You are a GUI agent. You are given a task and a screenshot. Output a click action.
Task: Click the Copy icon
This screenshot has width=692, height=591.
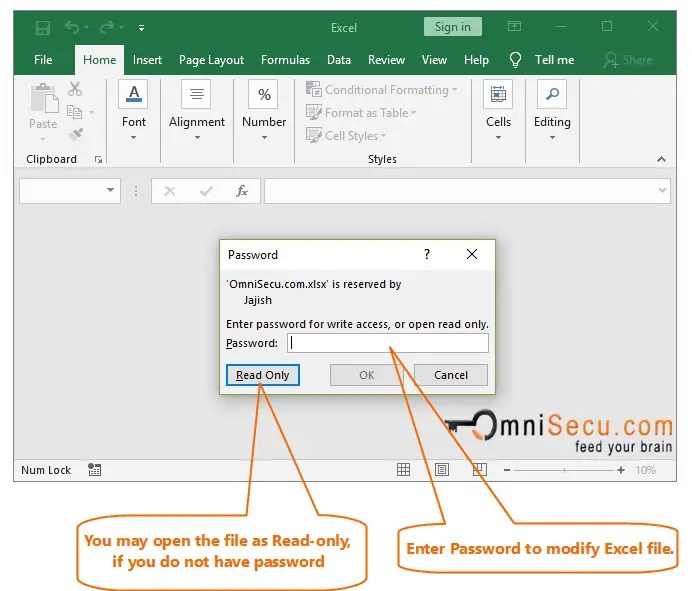click(x=74, y=112)
